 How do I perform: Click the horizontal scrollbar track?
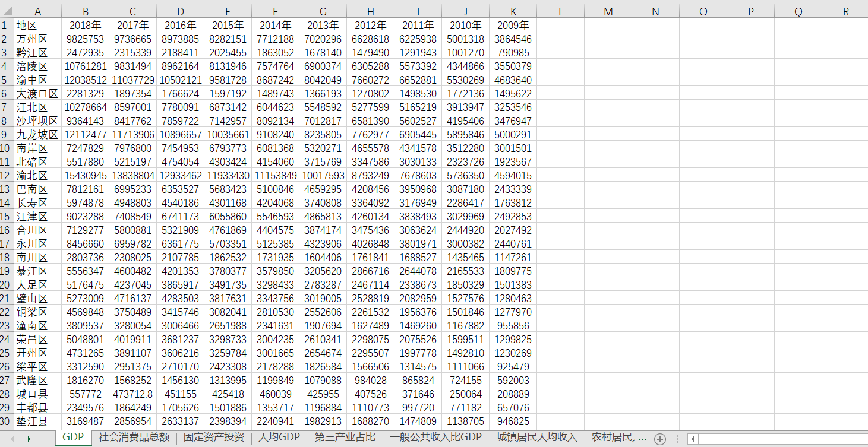tap(783, 439)
